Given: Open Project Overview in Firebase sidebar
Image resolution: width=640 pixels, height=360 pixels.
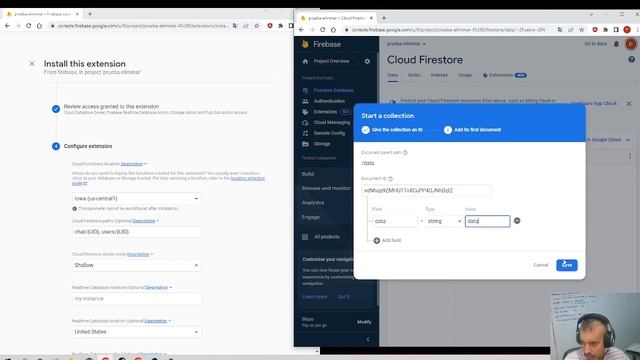Looking at the screenshot, I should click(331, 61).
